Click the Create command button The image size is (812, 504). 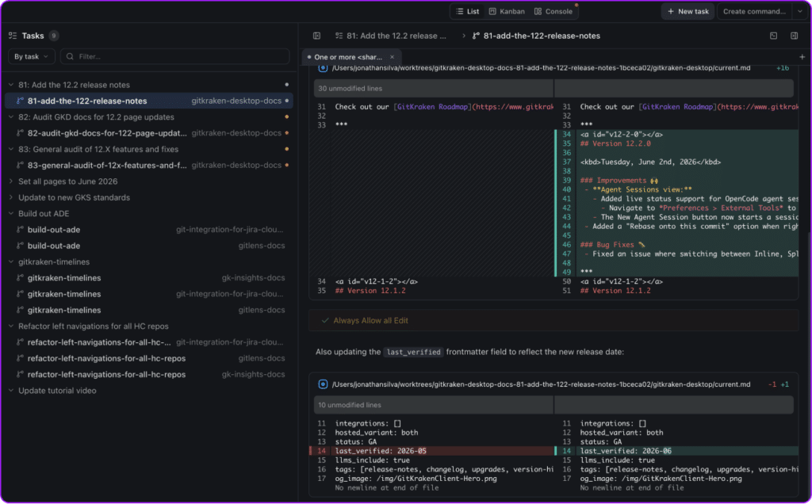754,11
